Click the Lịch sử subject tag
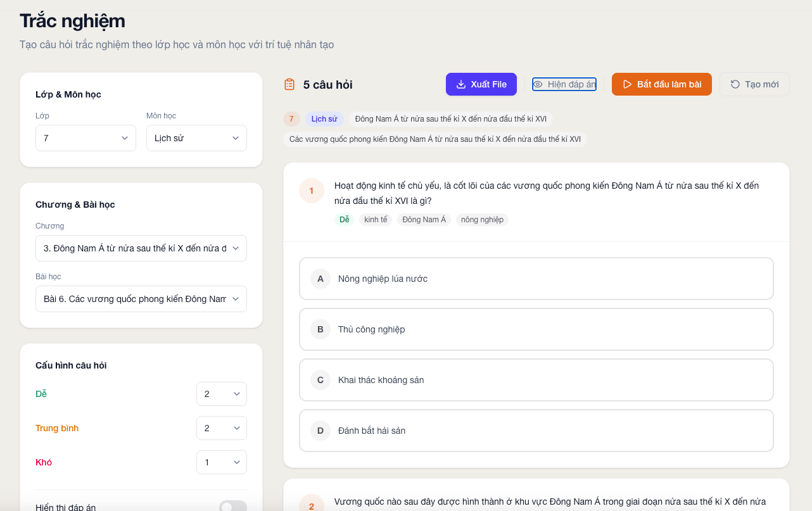 (324, 119)
